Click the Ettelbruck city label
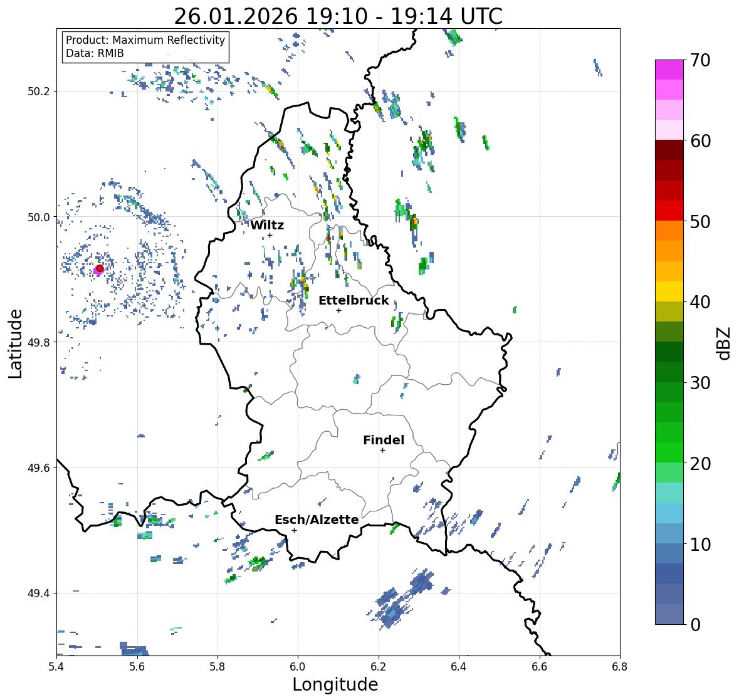 pos(354,301)
